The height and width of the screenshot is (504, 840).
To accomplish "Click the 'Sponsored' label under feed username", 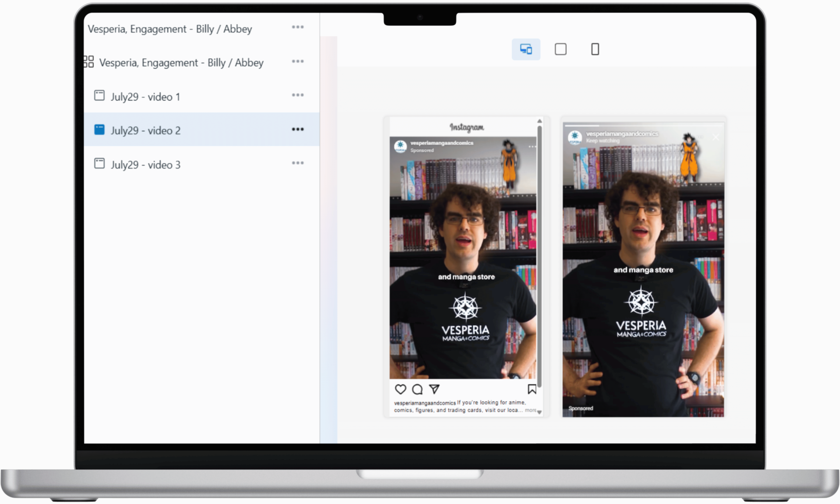I will (x=422, y=150).
